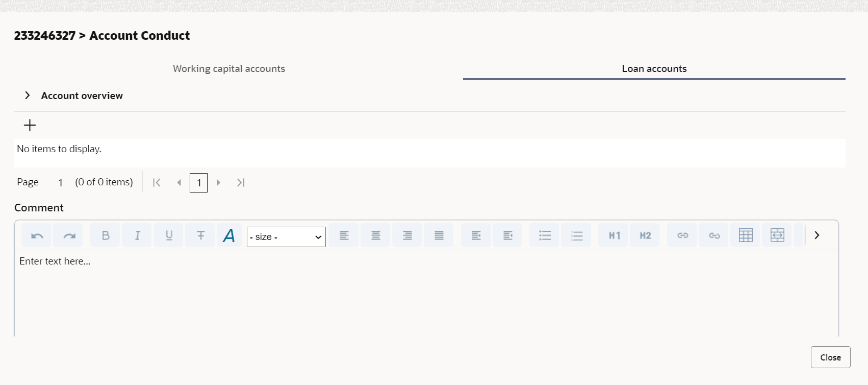Select page 1 in pagination
The height and width of the screenshot is (385, 868).
click(199, 183)
